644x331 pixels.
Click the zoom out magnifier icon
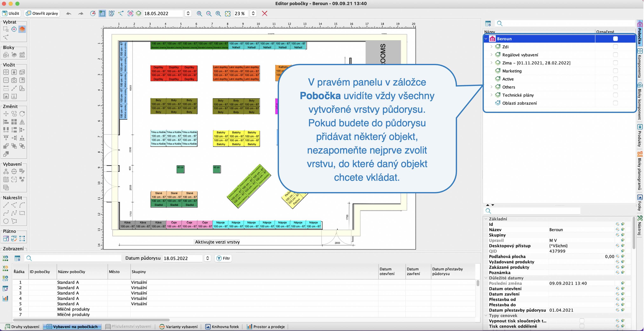point(209,14)
